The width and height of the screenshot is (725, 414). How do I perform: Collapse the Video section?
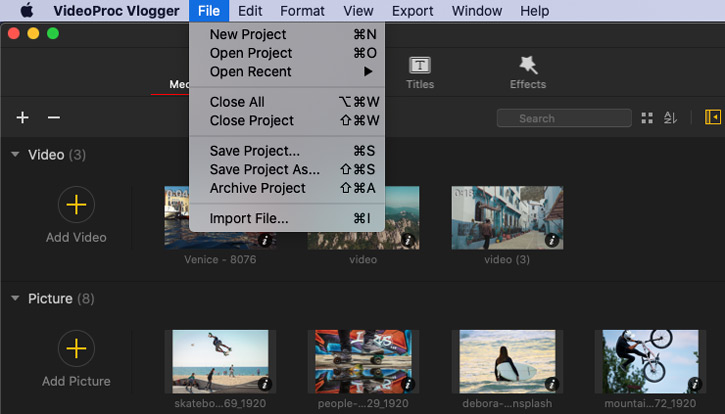[x=15, y=155]
